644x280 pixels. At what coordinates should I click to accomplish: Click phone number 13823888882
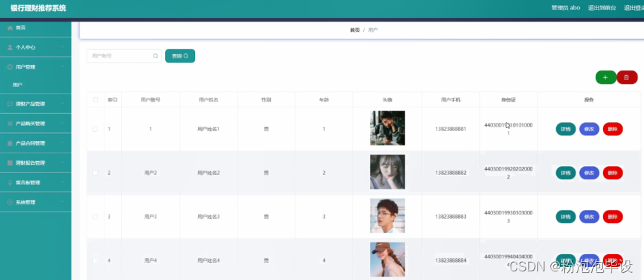450,173
